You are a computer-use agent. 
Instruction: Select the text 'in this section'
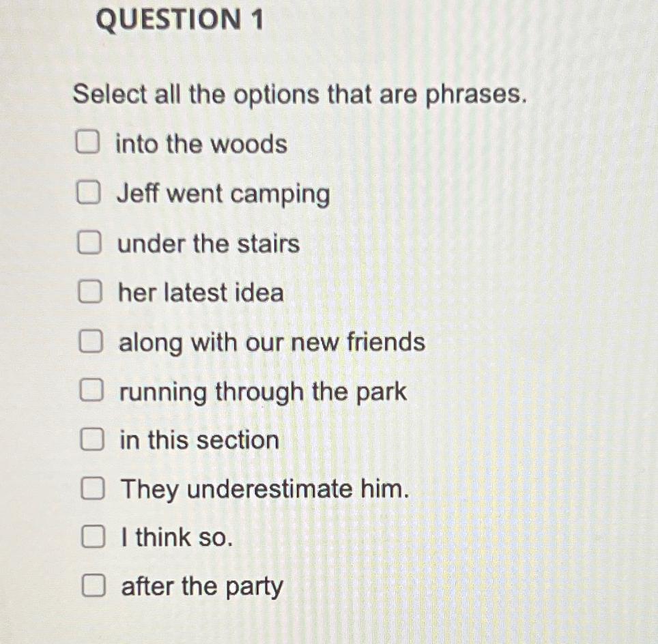pos(198,440)
